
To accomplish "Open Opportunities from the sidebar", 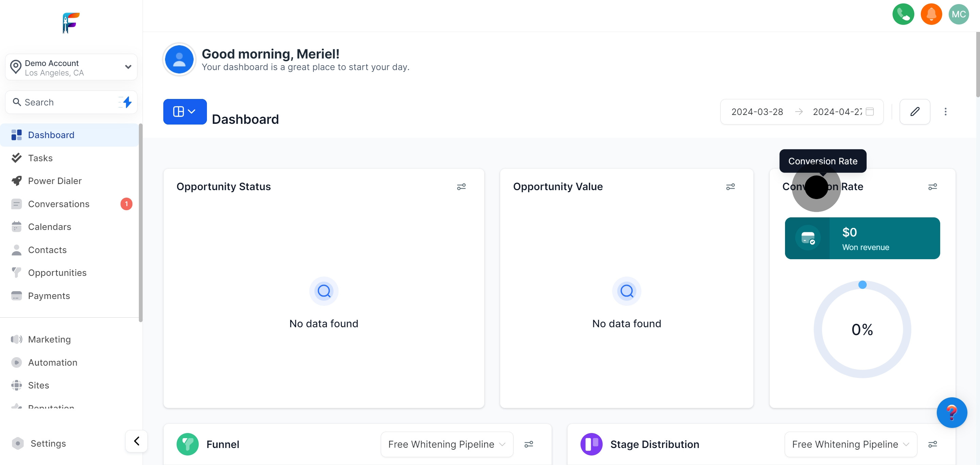I will pyautogui.click(x=58, y=272).
